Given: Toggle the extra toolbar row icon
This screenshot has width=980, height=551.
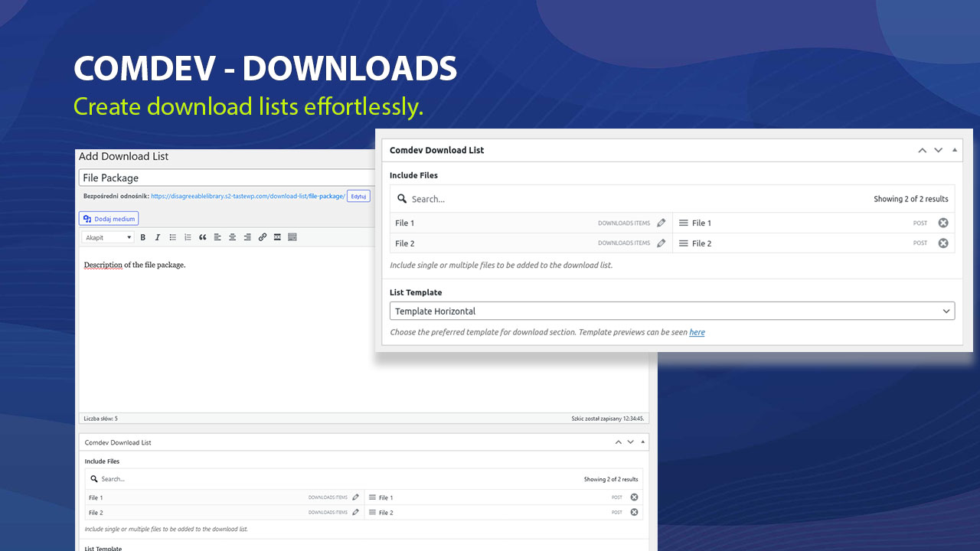Looking at the screenshot, I should coord(292,237).
